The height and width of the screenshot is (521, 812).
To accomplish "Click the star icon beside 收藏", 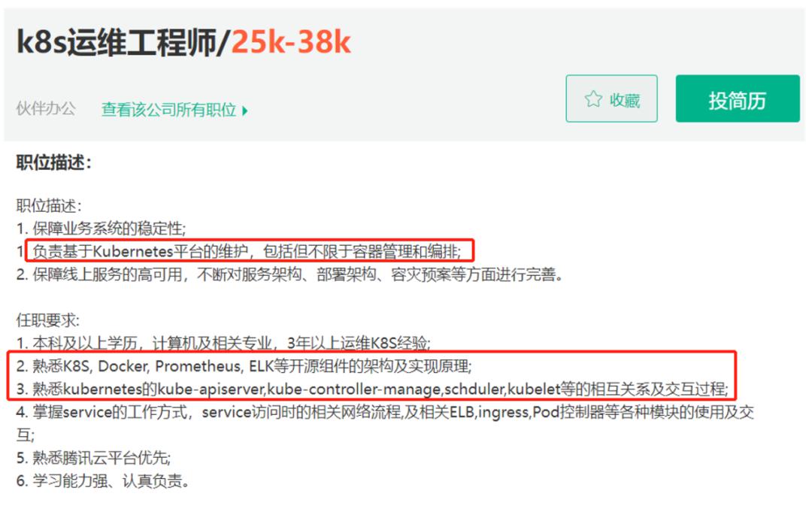I will 593,99.
